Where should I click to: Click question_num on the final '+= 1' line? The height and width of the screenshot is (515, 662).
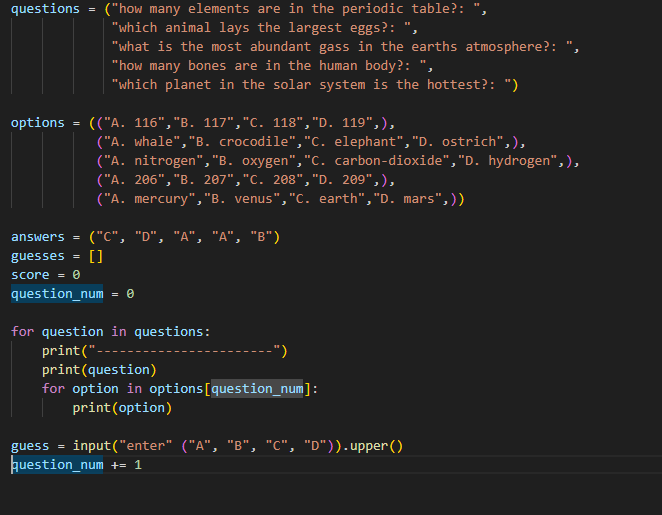point(57,465)
